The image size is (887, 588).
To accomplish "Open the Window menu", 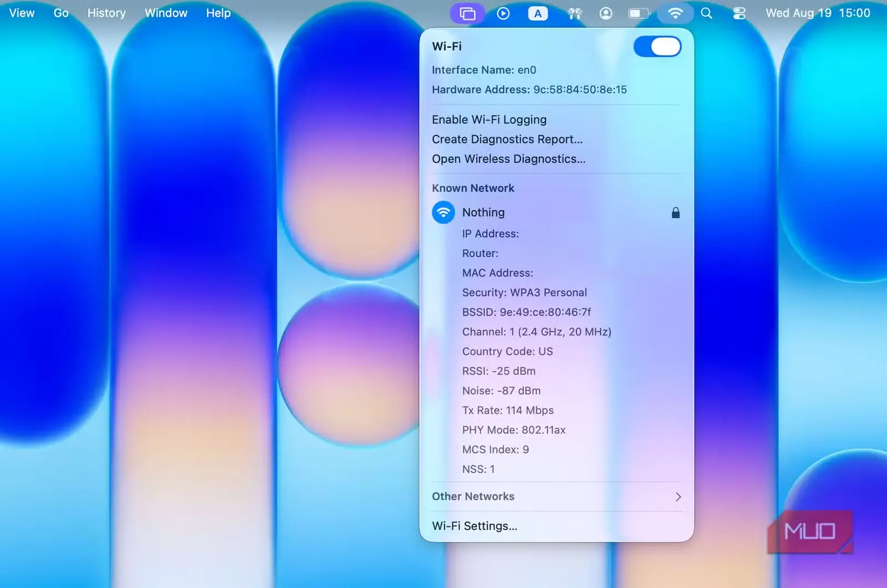I will 166,13.
